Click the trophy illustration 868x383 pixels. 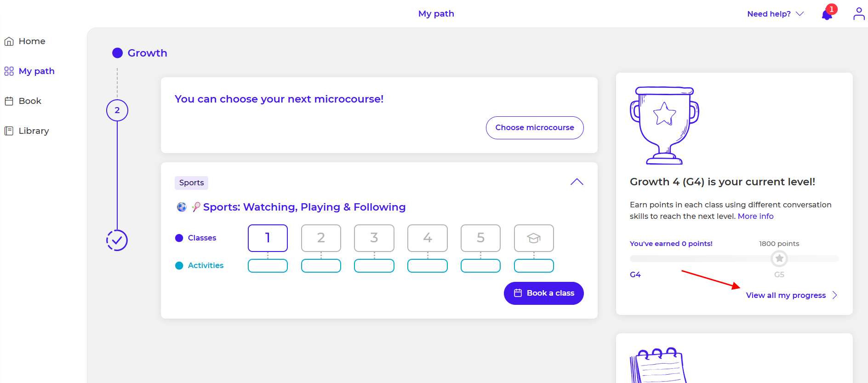pos(664,125)
